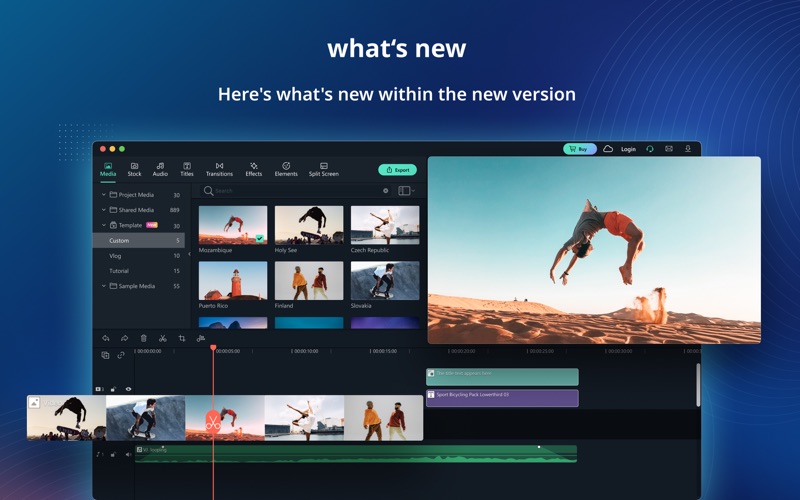Click the redo arrow icon
This screenshot has width=800, height=500.
(x=124, y=338)
